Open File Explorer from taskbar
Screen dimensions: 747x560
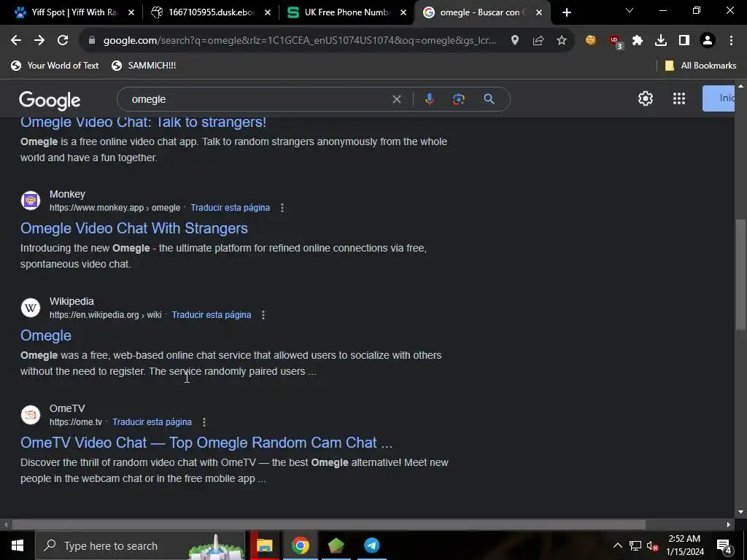[x=264, y=545]
